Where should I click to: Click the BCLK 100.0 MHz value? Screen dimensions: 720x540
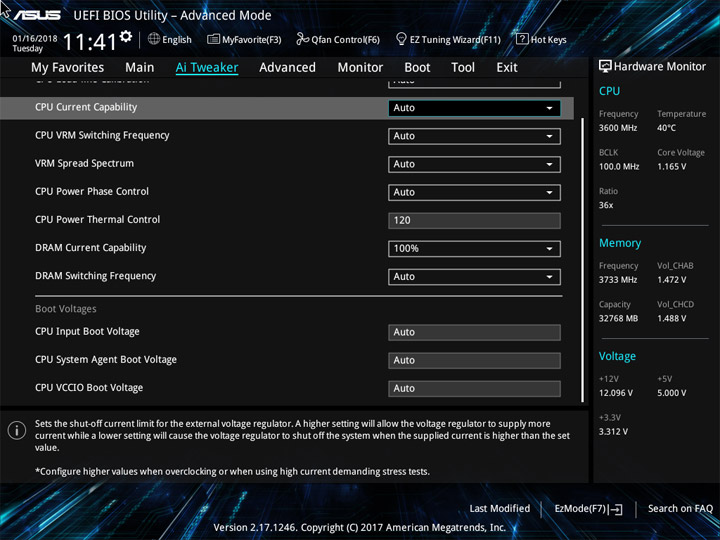(x=619, y=166)
